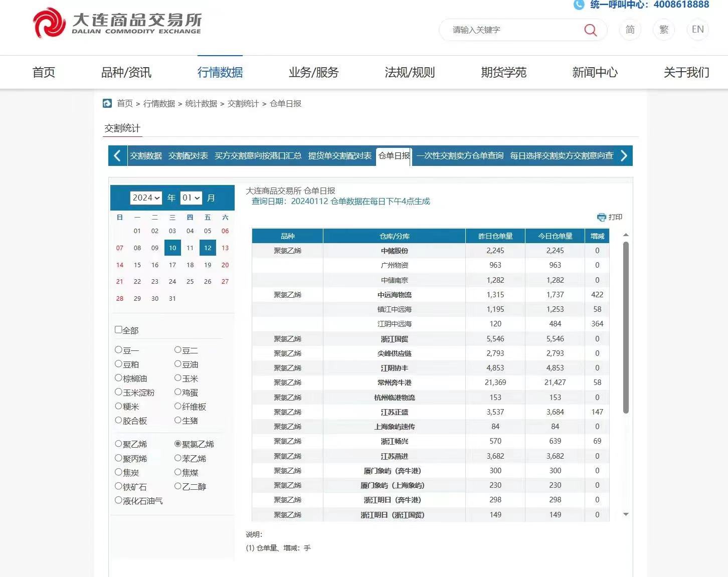Select the 仓单日报 tab

click(x=394, y=156)
